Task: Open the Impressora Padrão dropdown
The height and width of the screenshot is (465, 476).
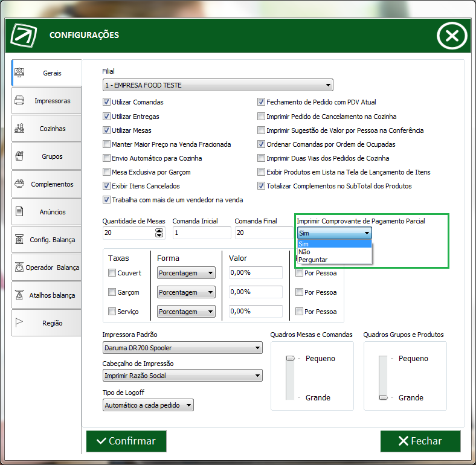Action: coord(182,348)
